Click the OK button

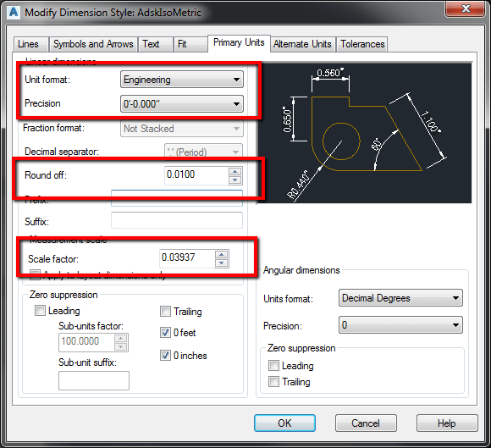284,423
